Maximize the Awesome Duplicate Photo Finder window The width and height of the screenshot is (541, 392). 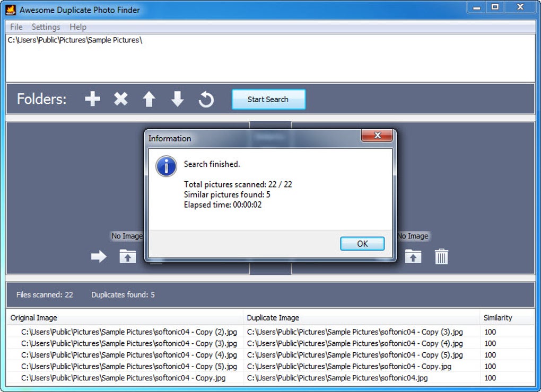click(495, 7)
